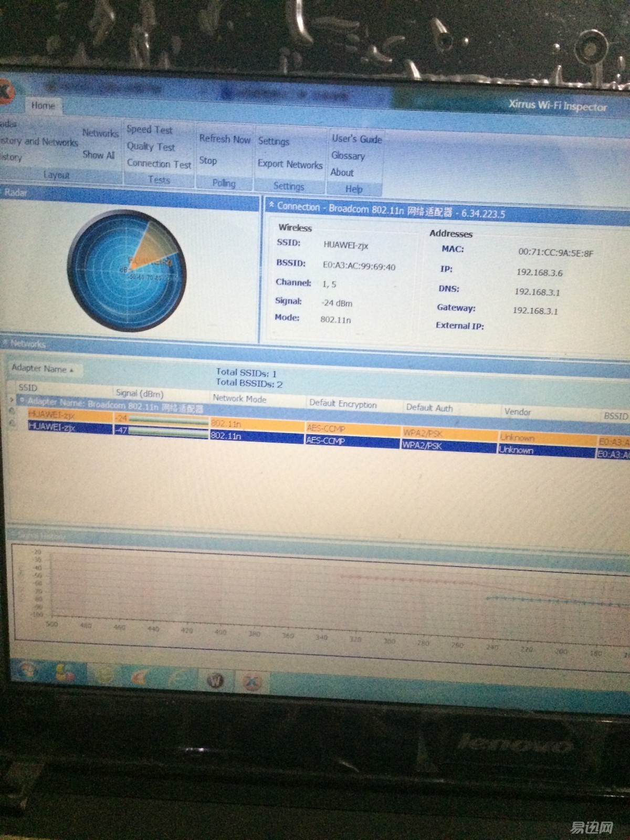Open the Glossary

[348, 156]
